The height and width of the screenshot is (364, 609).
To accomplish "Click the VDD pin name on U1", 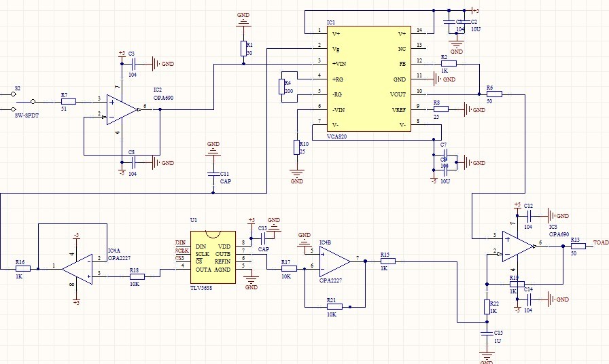I will (x=224, y=247).
